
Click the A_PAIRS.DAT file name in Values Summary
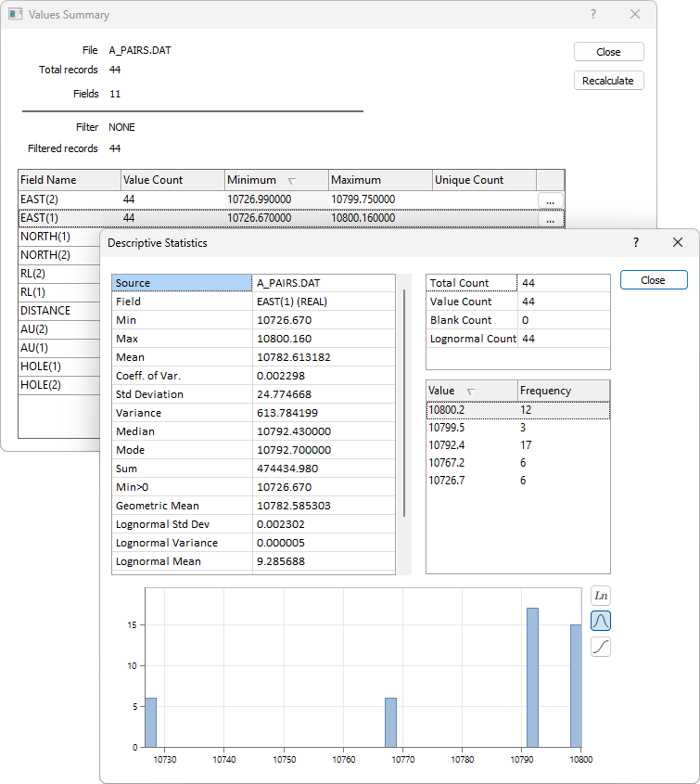tap(140, 50)
